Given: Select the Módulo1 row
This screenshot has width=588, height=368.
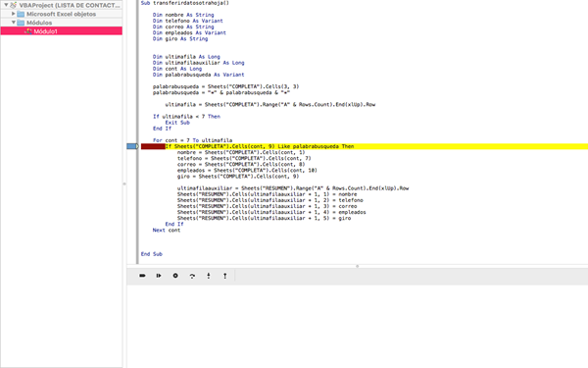Looking at the screenshot, I should point(61,31).
